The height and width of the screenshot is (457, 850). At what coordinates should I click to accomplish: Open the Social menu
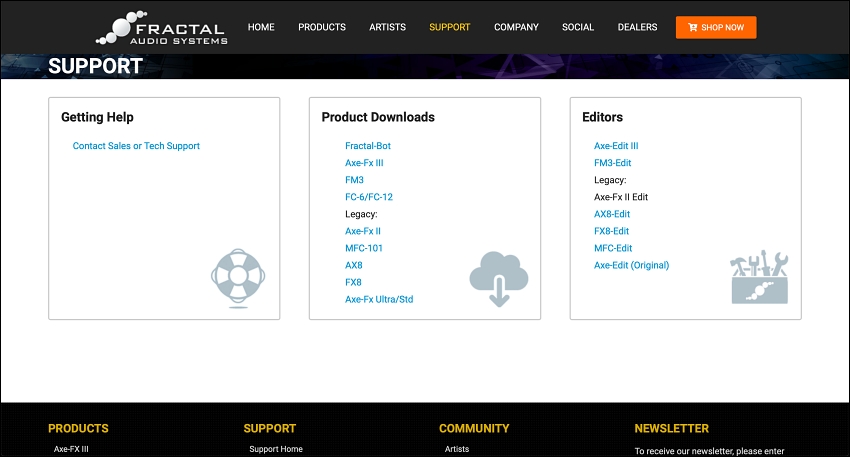[578, 27]
